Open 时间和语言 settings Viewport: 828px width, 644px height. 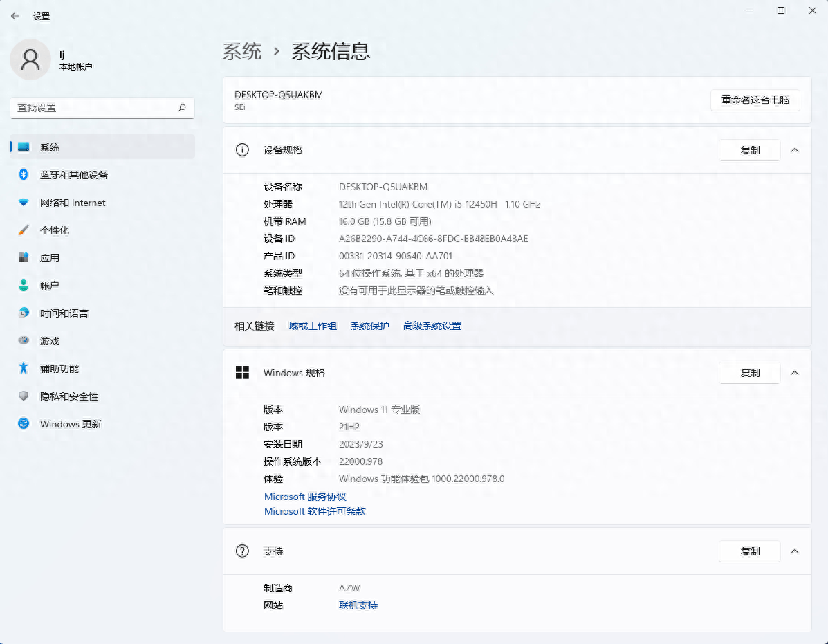point(102,313)
